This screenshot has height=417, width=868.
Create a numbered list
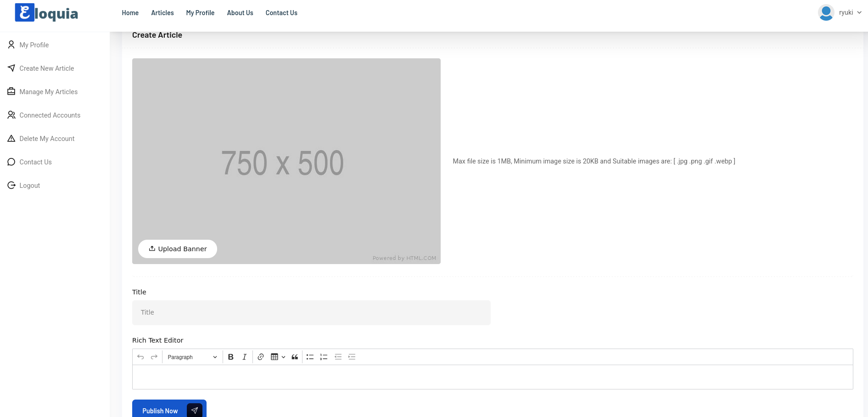[324, 357]
